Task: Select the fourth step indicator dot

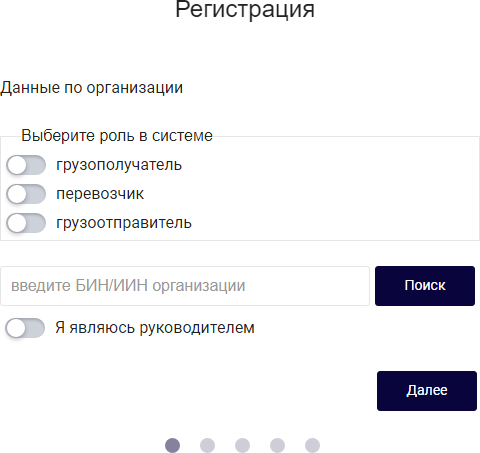Action: point(277,445)
